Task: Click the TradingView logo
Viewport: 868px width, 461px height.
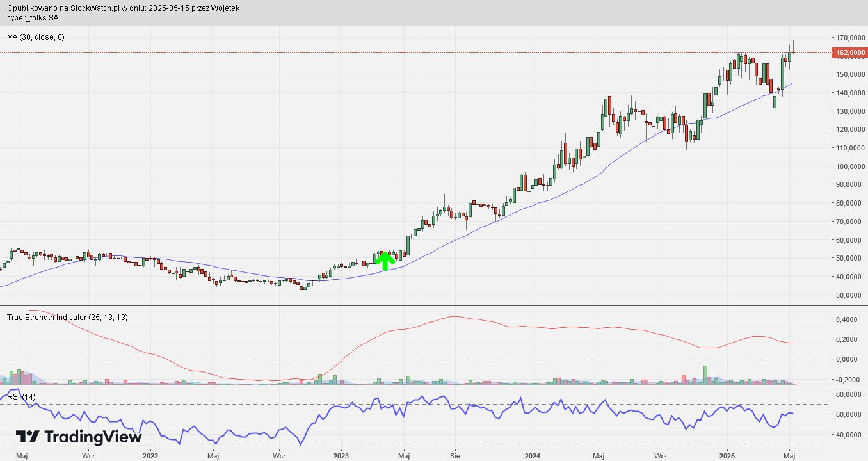Action: point(78,437)
